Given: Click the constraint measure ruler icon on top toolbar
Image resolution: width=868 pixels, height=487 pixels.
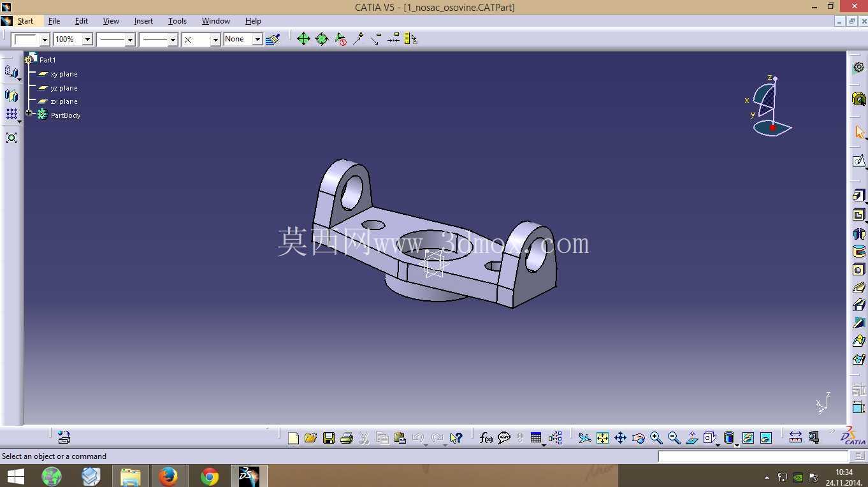Looking at the screenshot, I should [410, 39].
